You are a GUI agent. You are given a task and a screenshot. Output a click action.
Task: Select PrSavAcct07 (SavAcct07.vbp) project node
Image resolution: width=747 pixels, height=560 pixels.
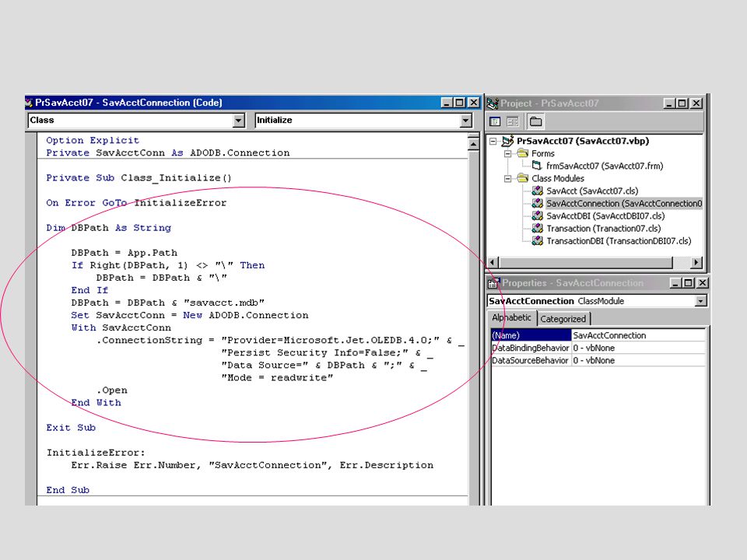click(583, 141)
